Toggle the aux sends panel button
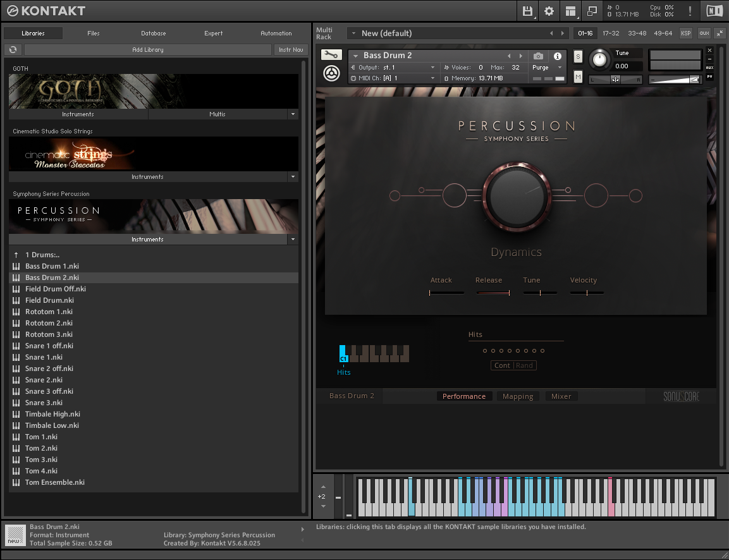Screen dimensions: 729x560 (704, 33)
